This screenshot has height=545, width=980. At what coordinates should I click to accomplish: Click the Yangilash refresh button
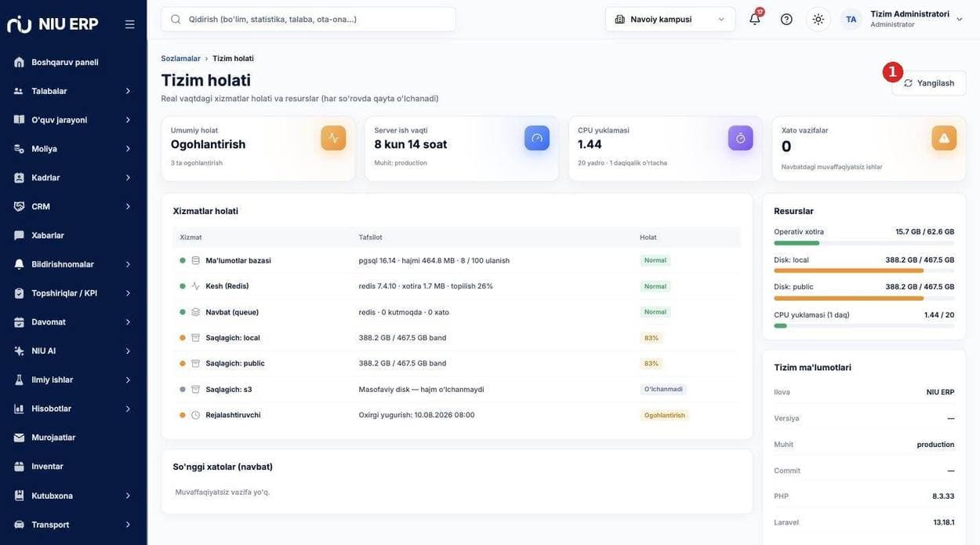(929, 83)
